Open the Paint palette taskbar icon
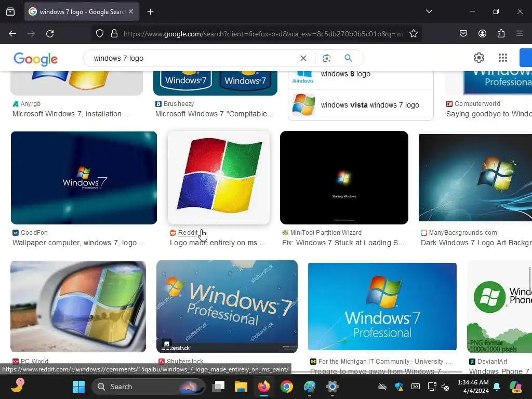The height and width of the screenshot is (399, 532). click(310, 387)
